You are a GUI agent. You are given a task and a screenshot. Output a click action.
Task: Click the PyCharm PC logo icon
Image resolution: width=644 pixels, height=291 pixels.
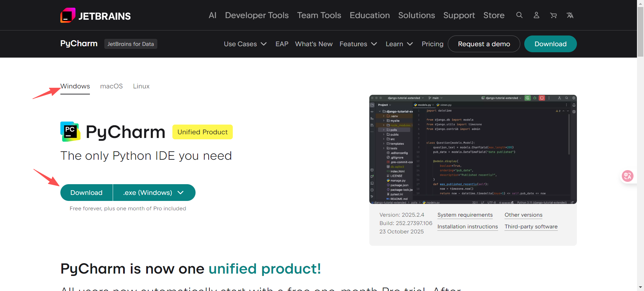tap(70, 131)
